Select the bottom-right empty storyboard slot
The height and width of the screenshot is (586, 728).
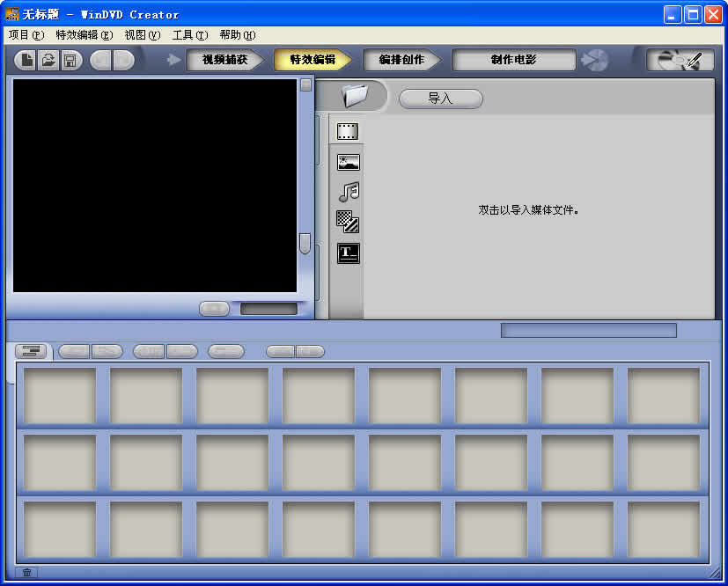tap(664, 530)
